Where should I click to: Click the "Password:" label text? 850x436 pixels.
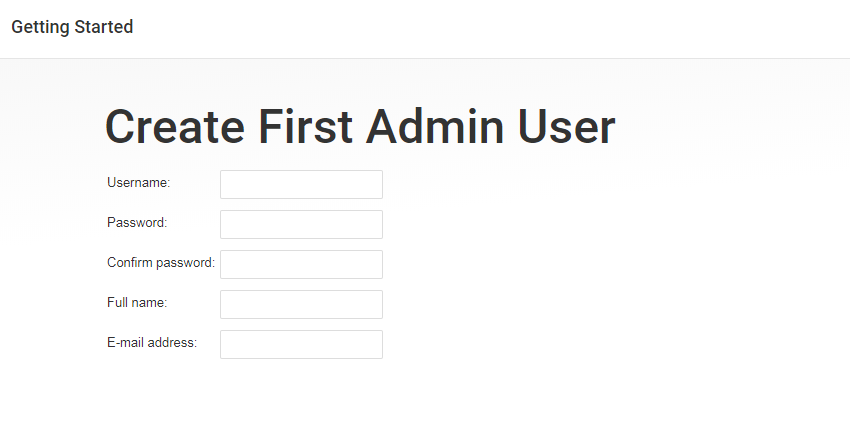(x=137, y=223)
